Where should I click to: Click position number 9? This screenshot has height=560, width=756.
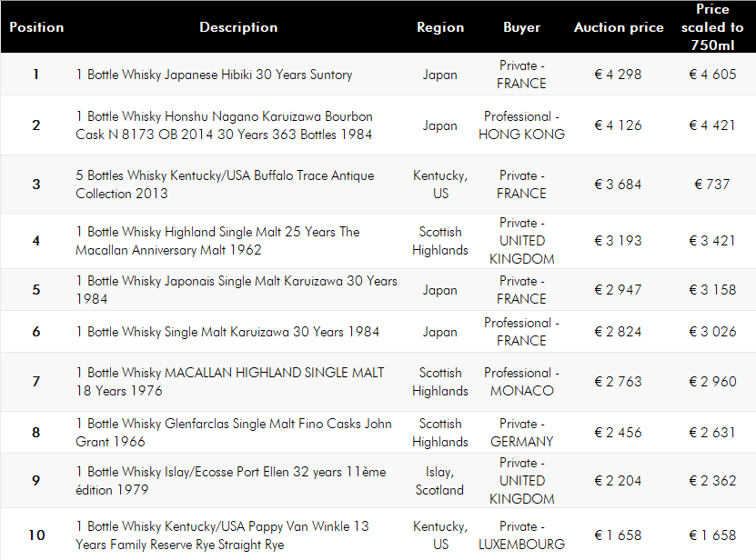pos(36,481)
